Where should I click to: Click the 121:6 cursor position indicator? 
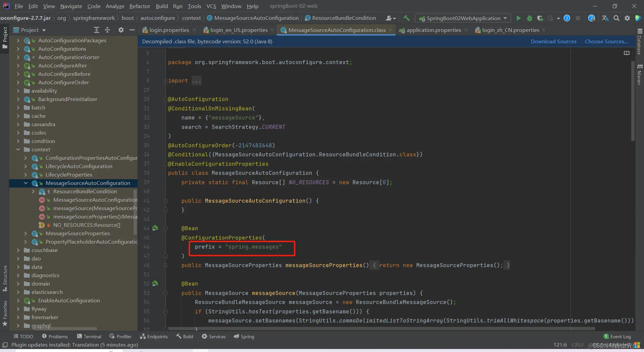click(x=560, y=345)
